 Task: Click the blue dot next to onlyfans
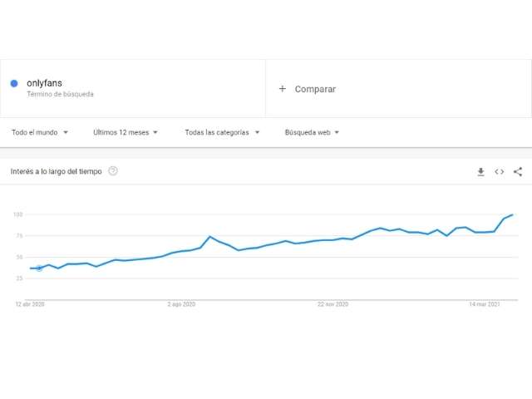[x=14, y=83]
